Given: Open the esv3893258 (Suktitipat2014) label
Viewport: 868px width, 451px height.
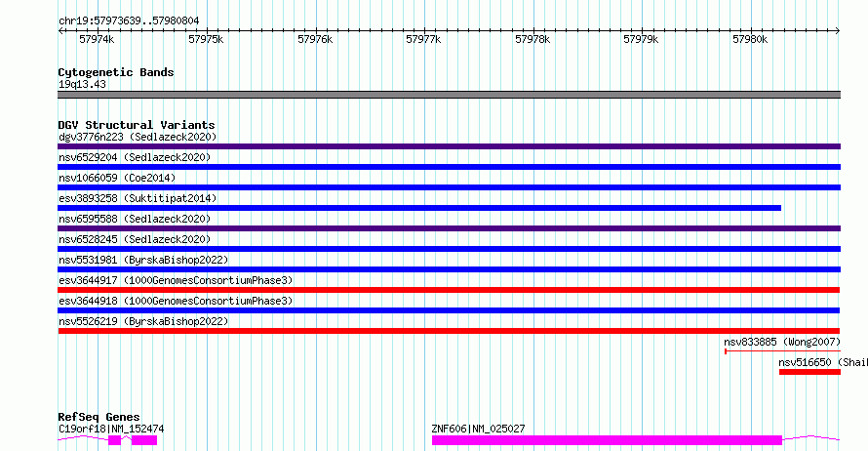Looking at the screenshot, I should point(138,198).
